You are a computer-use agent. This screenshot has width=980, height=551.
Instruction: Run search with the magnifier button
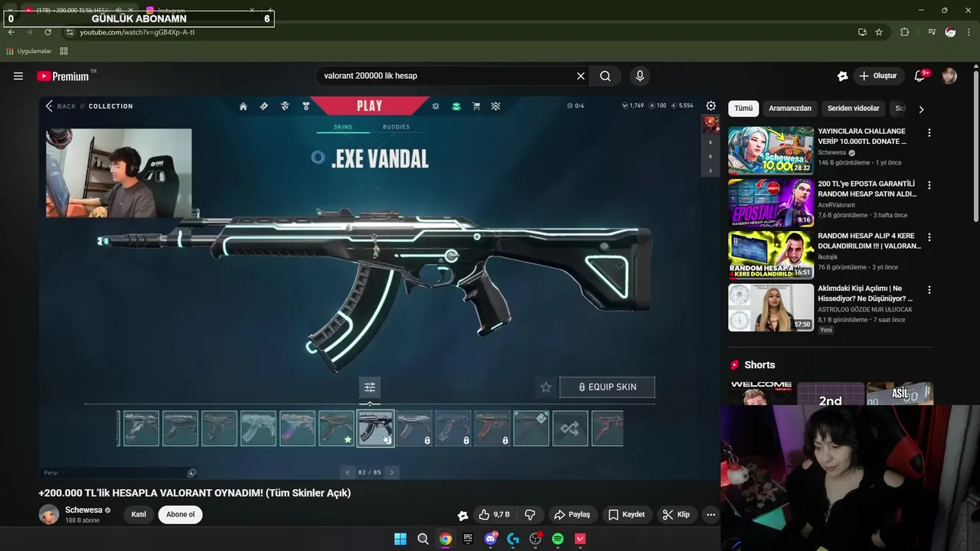point(606,76)
